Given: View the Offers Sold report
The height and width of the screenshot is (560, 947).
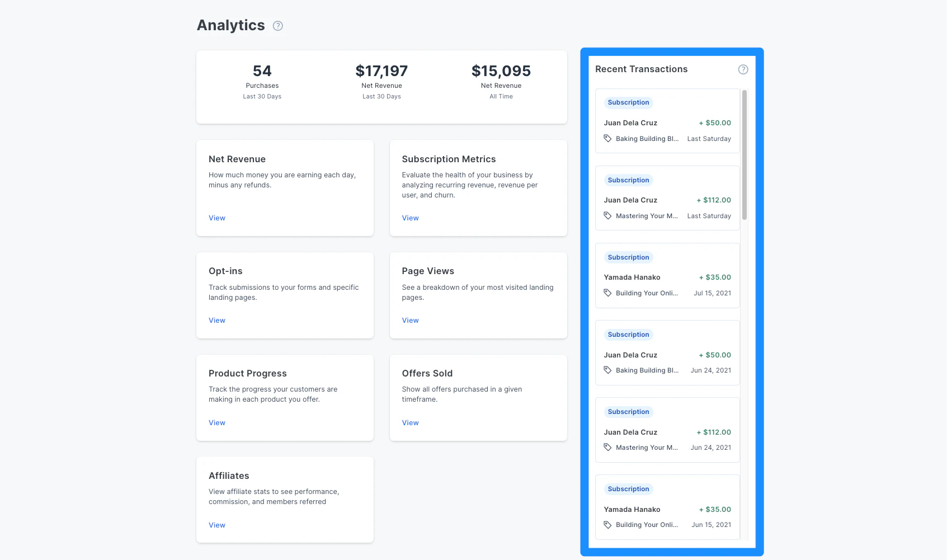Looking at the screenshot, I should pos(410,423).
